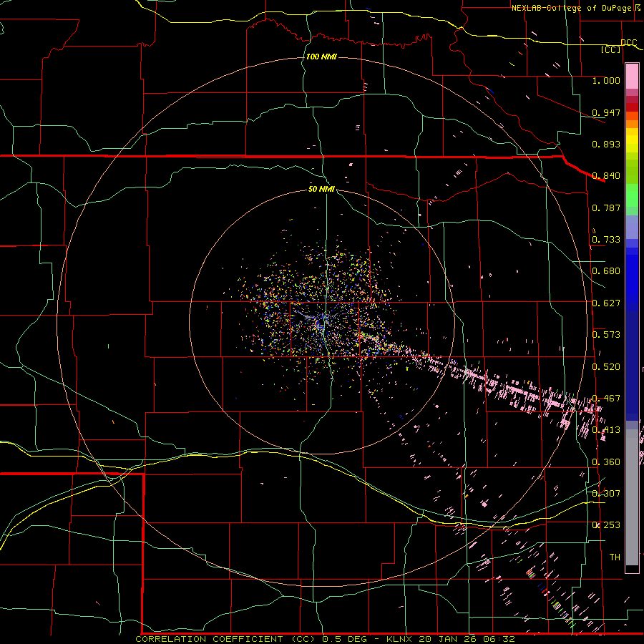Click the 0.627 legend value
The width and height of the screenshot is (644, 644).
[x=606, y=303]
